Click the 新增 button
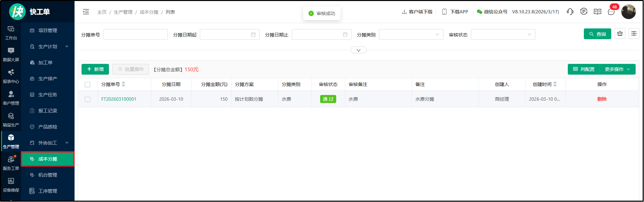Viewport: 644px width, 202px height. [x=95, y=69]
